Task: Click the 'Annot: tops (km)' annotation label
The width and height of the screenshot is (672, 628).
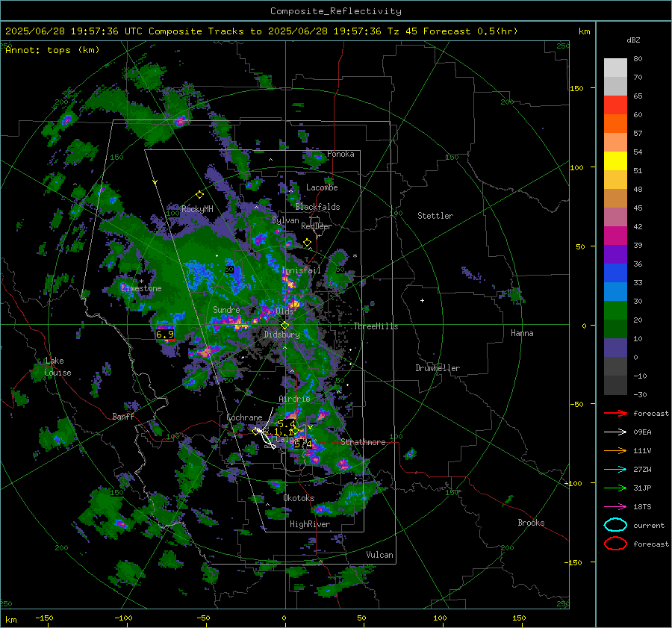Action: [52, 50]
